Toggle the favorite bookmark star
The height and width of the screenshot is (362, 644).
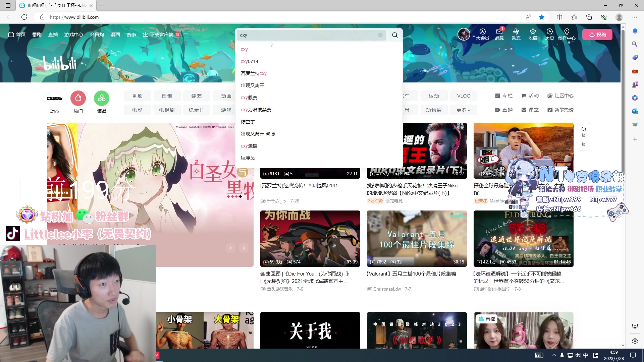point(542,17)
